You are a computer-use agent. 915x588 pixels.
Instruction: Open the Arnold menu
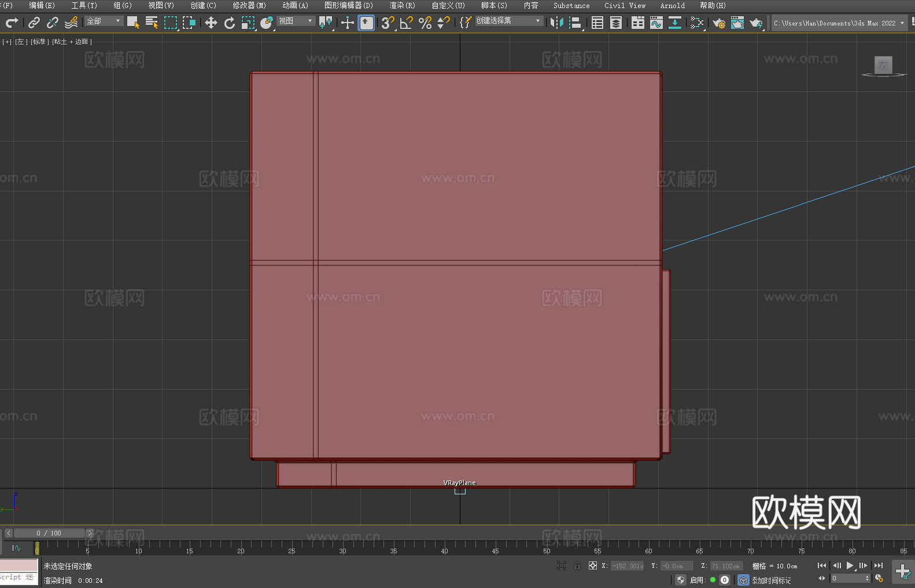(x=672, y=5)
